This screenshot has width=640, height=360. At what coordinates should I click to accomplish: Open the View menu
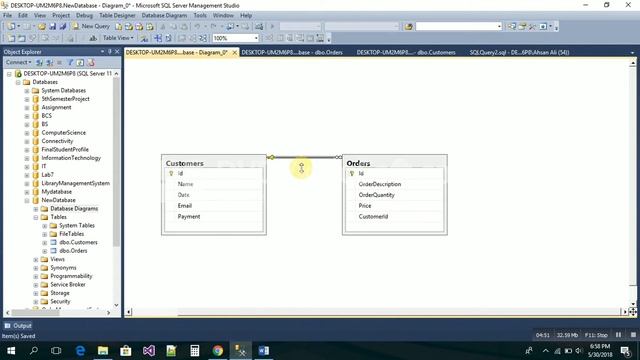[x=40, y=15]
